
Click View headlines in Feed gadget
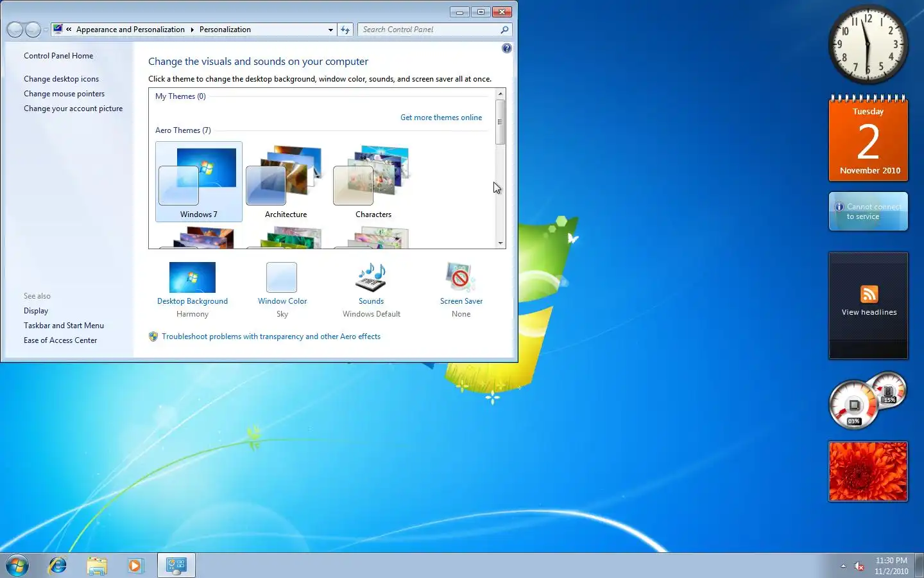click(869, 312)
